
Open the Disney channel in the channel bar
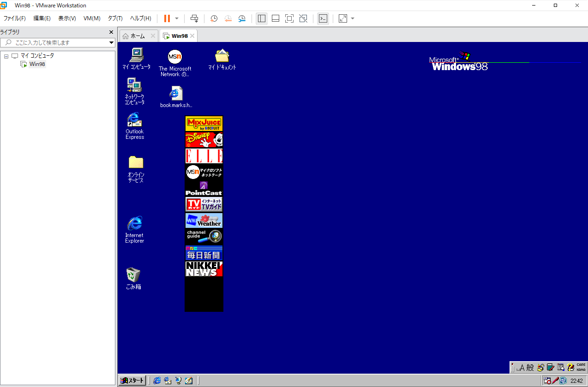[x=204, y=140]
